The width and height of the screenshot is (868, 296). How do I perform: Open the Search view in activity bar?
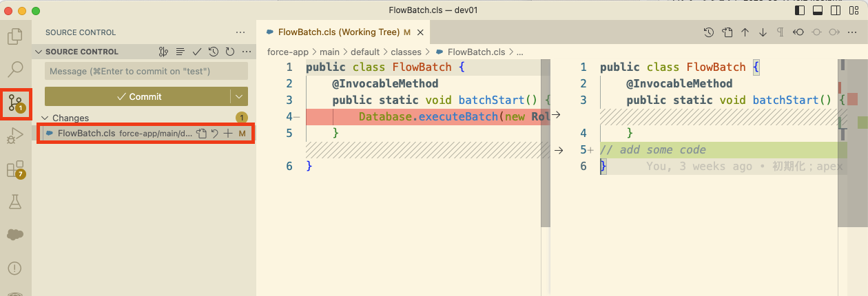coord(15,70)
